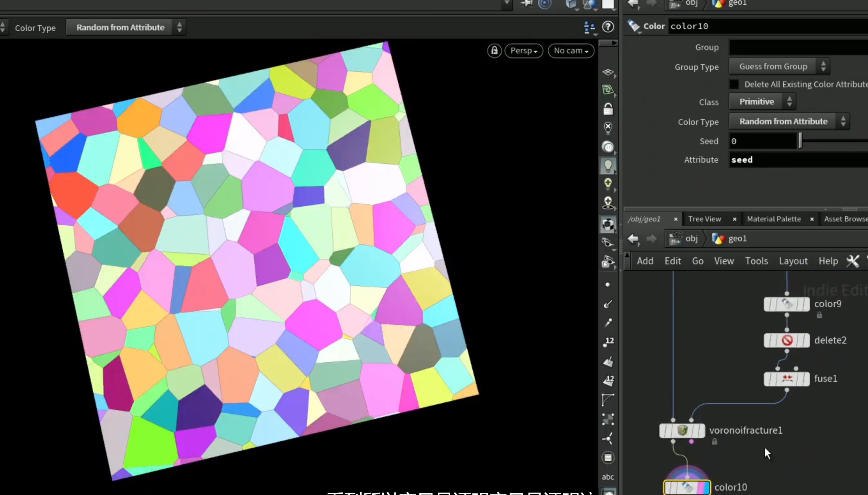Select the delete2 node
Screen dimensions: 868x495
tap(787, 340)
